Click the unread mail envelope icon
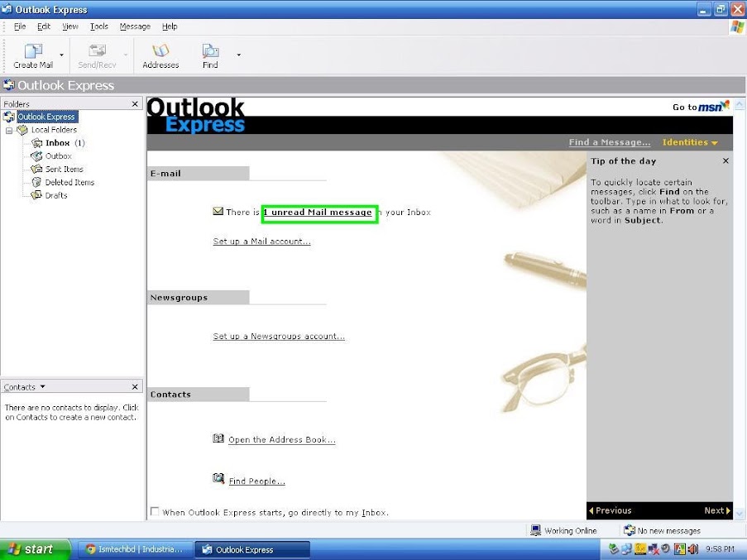This screenshot has width=747, height=560. point(218,211)
